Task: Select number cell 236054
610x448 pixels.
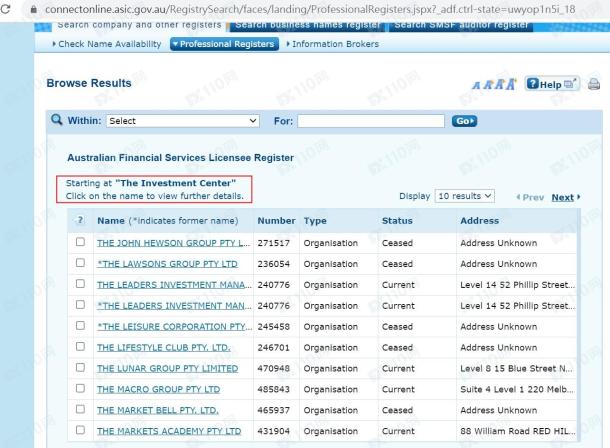Action: pos(273,264)
